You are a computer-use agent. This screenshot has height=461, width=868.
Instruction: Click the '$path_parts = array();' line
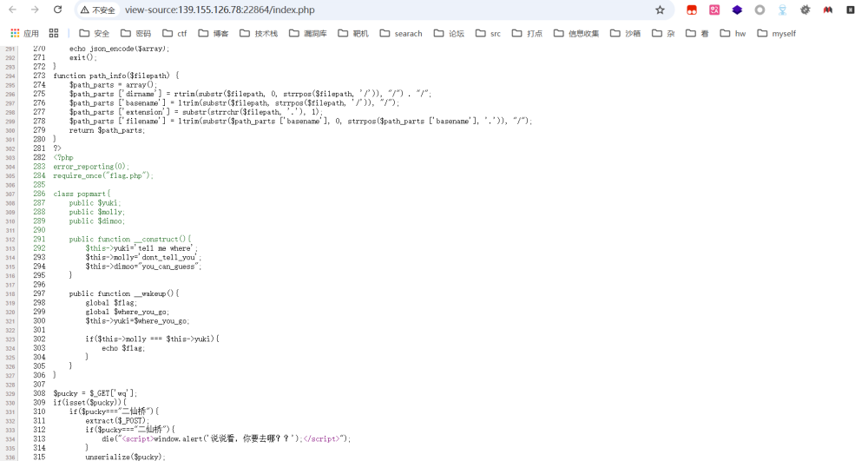[x=114, y=85]
